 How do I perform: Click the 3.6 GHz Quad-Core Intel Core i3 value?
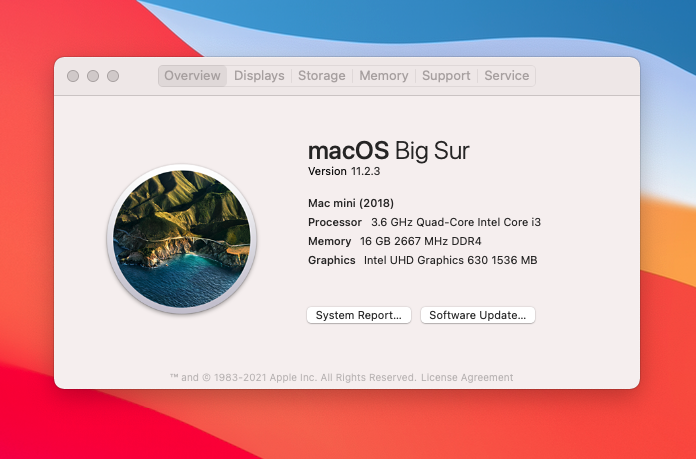pyautogui.click(x=456, y=222)
